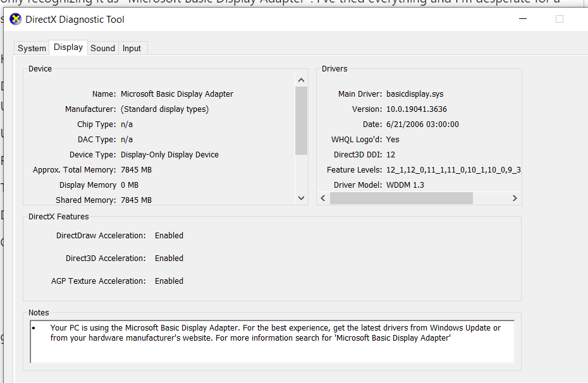Click the 'Drivers' group label
The height and width of the screenshot is (383, 588).
[334, 69]
